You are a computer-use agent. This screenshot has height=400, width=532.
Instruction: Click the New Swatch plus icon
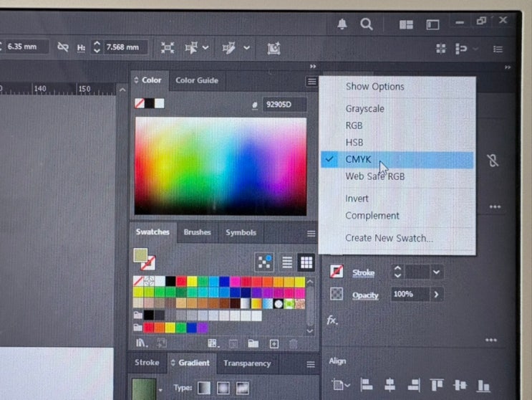[x=273, y=344]
